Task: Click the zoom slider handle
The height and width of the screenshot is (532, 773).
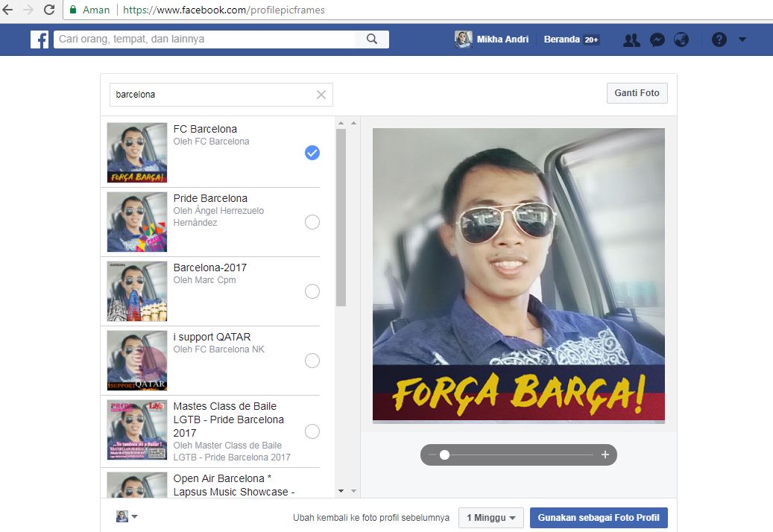Action: click(445, 455)
